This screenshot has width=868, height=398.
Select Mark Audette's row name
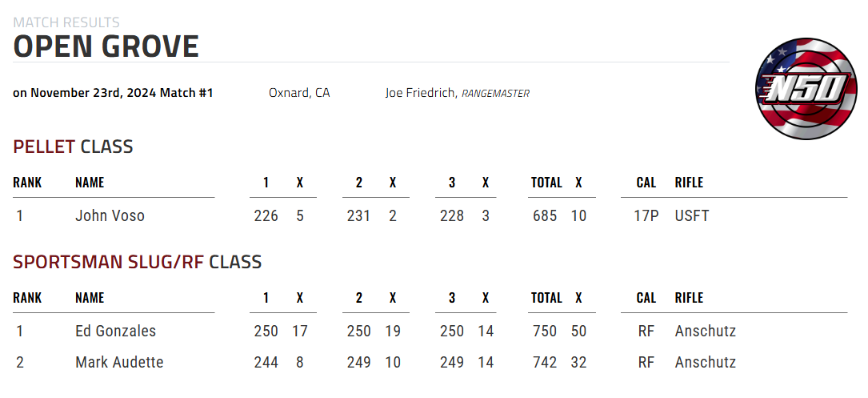click(119, 363)
